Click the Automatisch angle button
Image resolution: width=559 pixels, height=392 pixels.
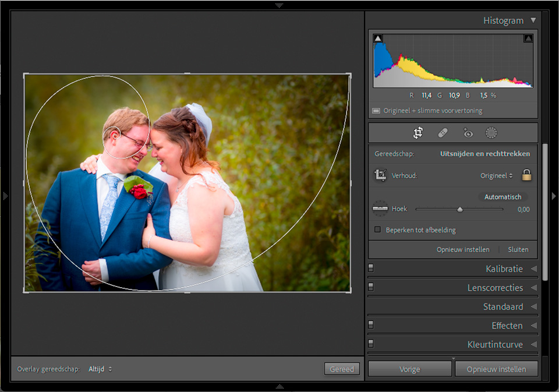tap(503, 197)
